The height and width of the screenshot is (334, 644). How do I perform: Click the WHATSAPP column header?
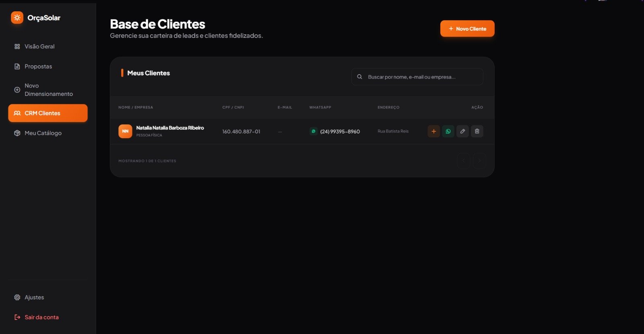click(320, 108)
